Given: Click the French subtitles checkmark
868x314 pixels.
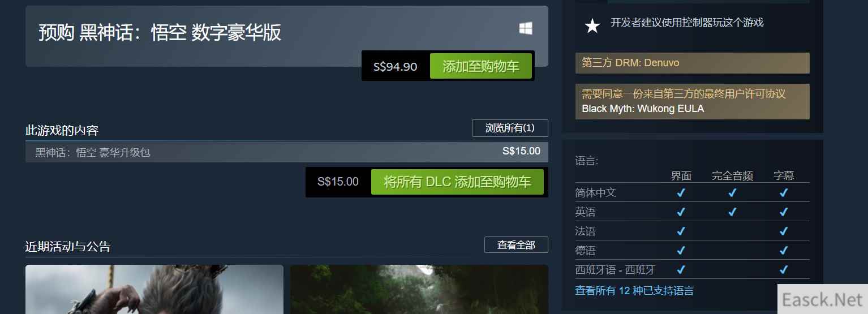Looking at the screenshot, I should click(784, 231).
